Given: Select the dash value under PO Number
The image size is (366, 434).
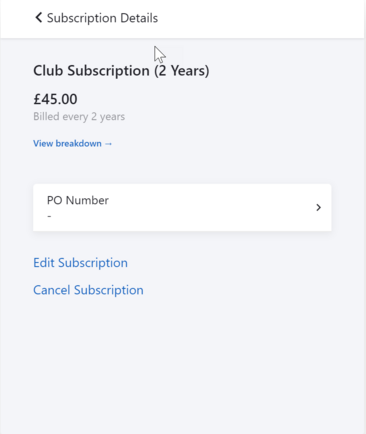Looking at the screenshot, I should click(49, 216).
